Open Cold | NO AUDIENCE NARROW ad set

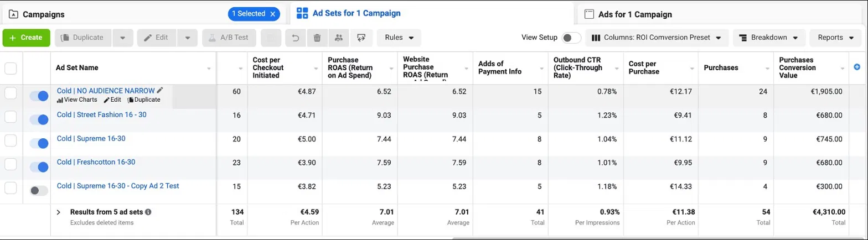106,91
